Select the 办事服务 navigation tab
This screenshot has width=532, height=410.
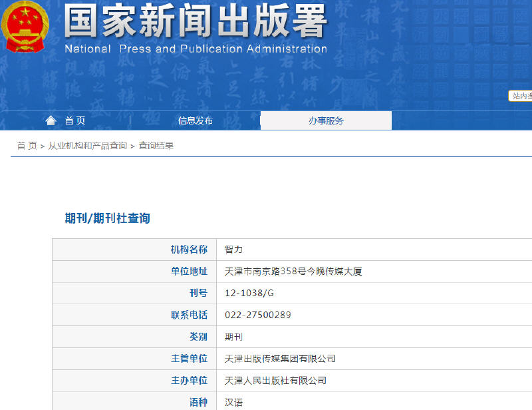click(x=326, y=120)
